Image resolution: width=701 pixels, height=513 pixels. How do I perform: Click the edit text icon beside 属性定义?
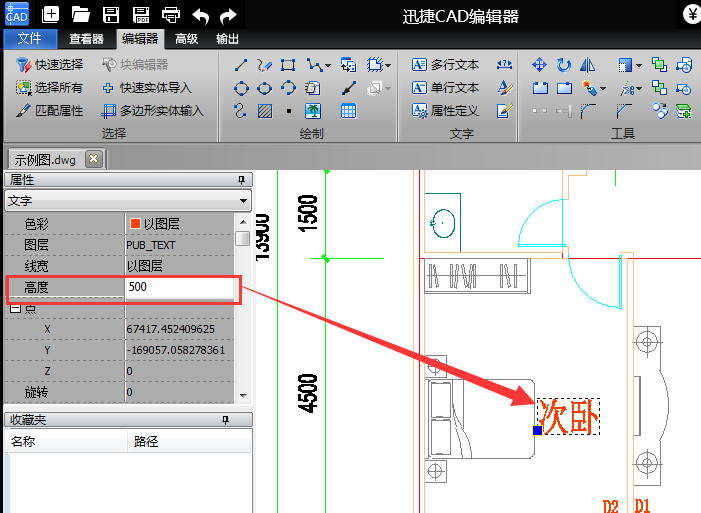click(x=504, y=110)
